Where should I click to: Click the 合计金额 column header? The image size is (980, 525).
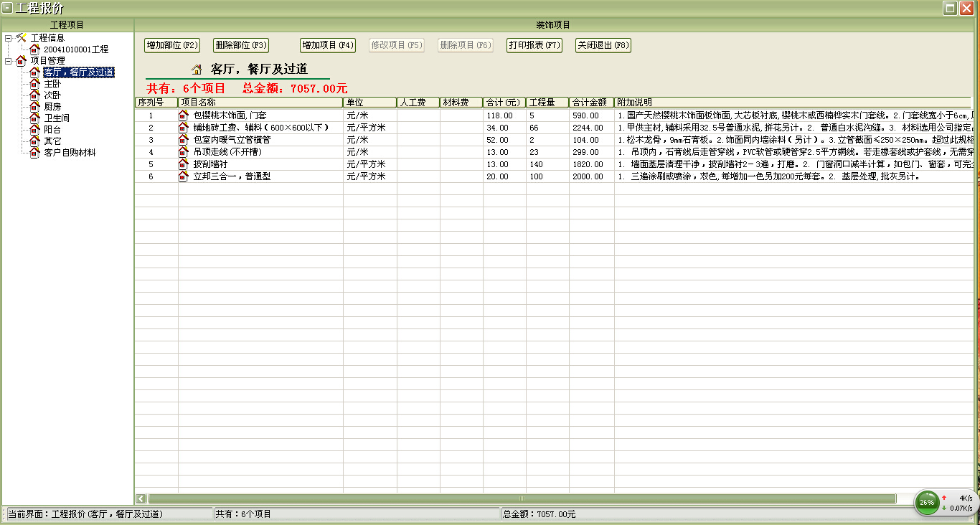pos(592,103)
